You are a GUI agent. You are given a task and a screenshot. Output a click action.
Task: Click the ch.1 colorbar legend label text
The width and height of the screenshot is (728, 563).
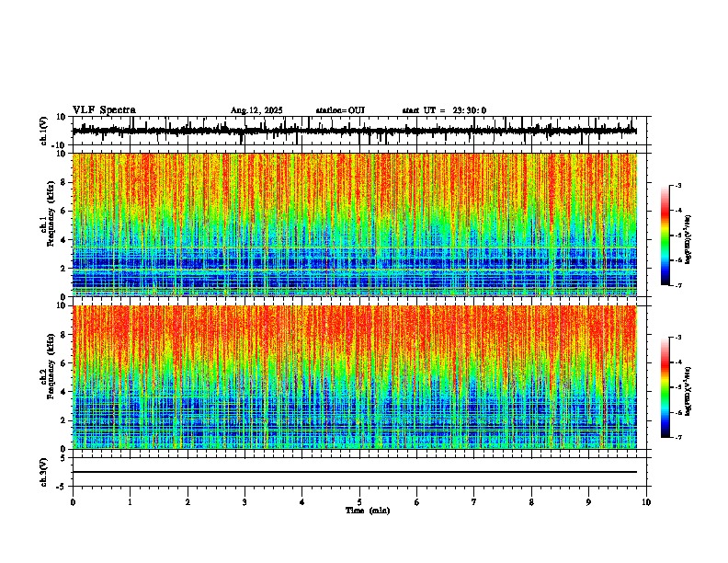pyautogui.click(x=688, y=240)
